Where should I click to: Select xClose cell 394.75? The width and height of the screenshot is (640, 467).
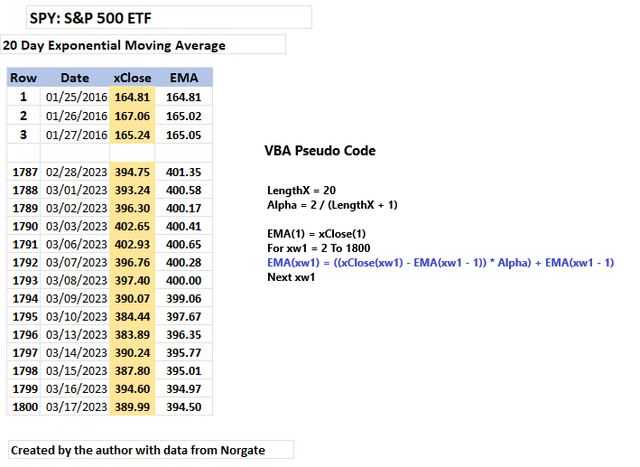tap(132, 172)
